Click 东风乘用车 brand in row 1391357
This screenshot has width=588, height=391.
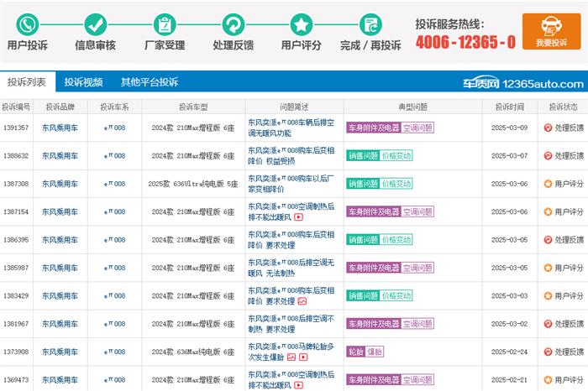tap(60, 128)
